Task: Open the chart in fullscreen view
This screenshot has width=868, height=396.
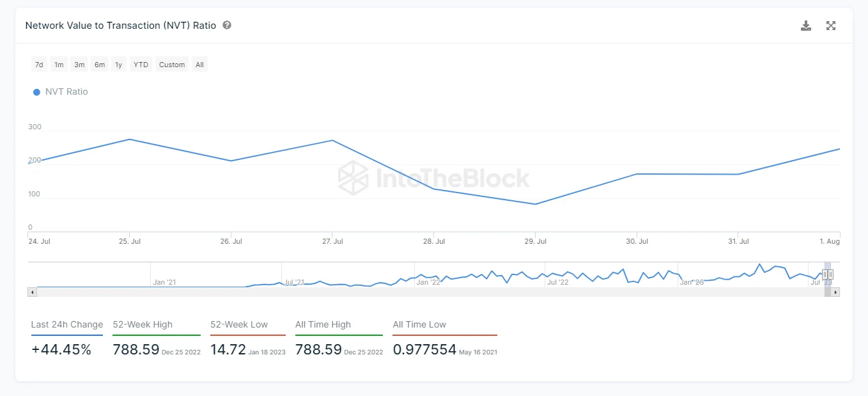Action: point(831,26)
